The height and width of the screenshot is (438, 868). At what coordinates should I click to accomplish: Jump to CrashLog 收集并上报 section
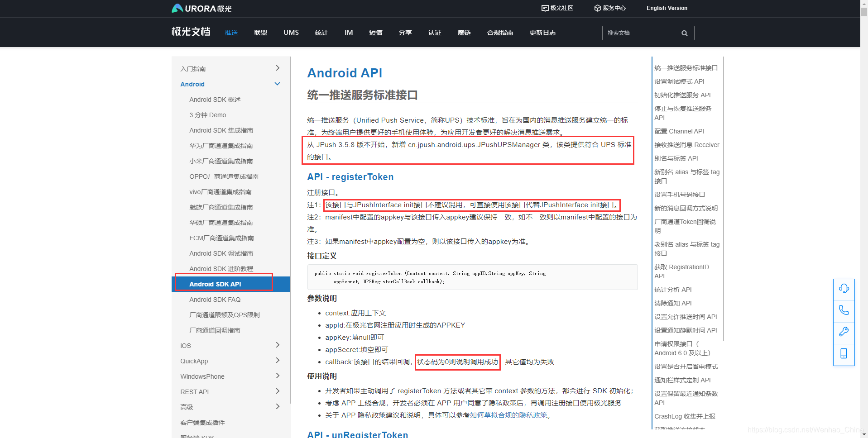click(685, 416)
